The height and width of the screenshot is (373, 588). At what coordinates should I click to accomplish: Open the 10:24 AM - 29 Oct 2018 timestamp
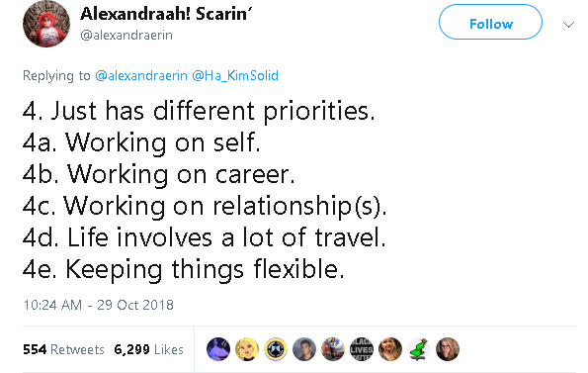point(98,305)
